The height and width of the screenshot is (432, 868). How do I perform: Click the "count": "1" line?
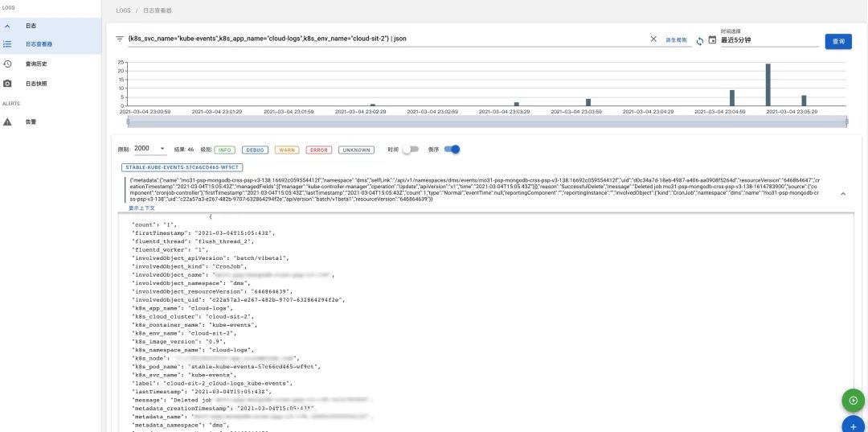click(x=154, y=225)
